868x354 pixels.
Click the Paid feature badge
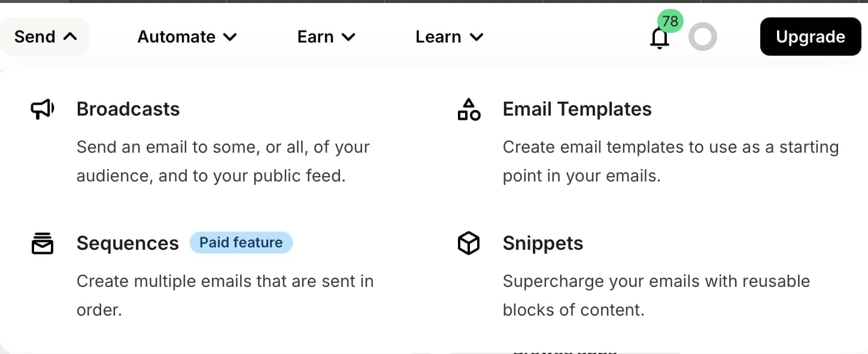tap(241, 243)
